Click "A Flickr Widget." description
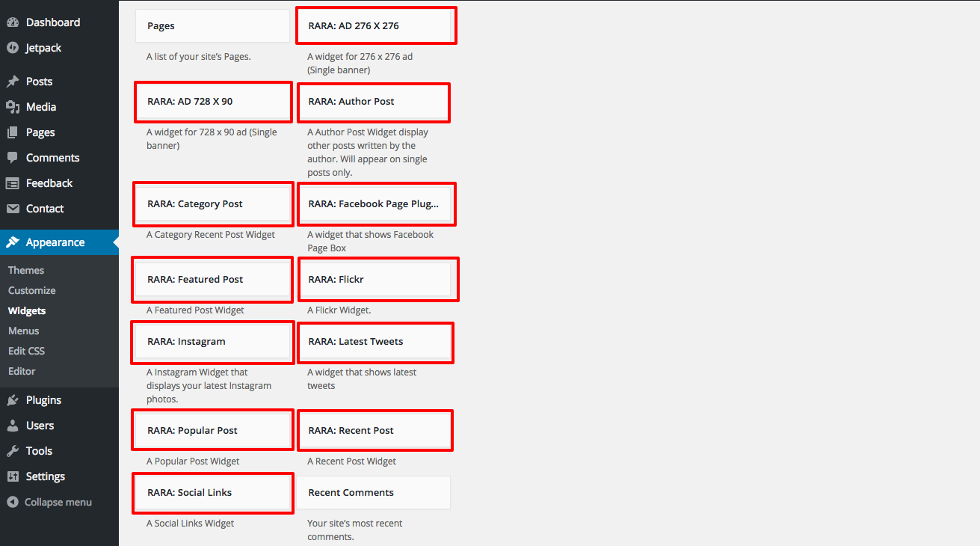This screenshot has height=546, width=980. click(x=339, y=310)
